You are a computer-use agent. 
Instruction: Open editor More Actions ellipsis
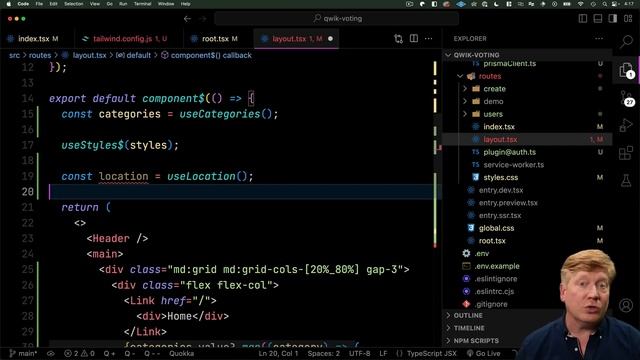[429, 38]
